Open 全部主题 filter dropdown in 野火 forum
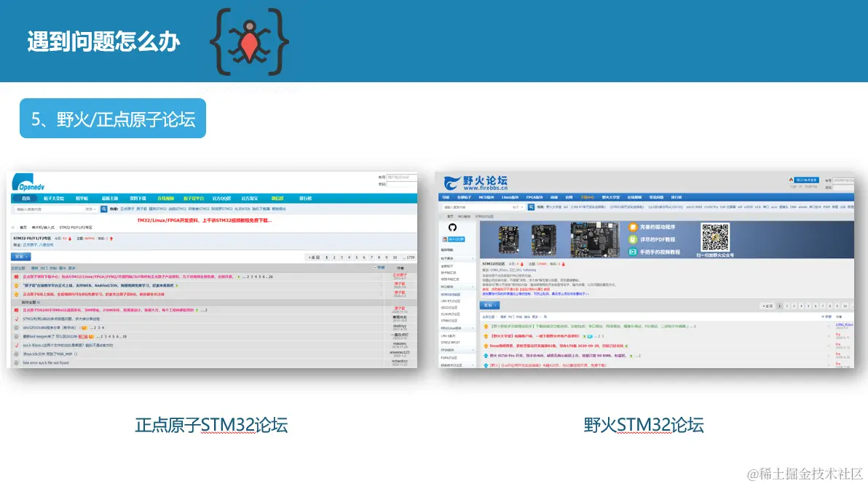868x486 pixels. pyautogui.click(x=489, y=316)
